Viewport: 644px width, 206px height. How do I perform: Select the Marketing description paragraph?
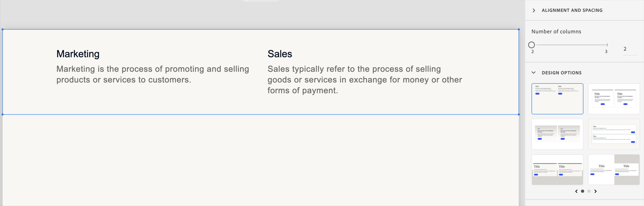pyautogui.click(x=152, y=74)
